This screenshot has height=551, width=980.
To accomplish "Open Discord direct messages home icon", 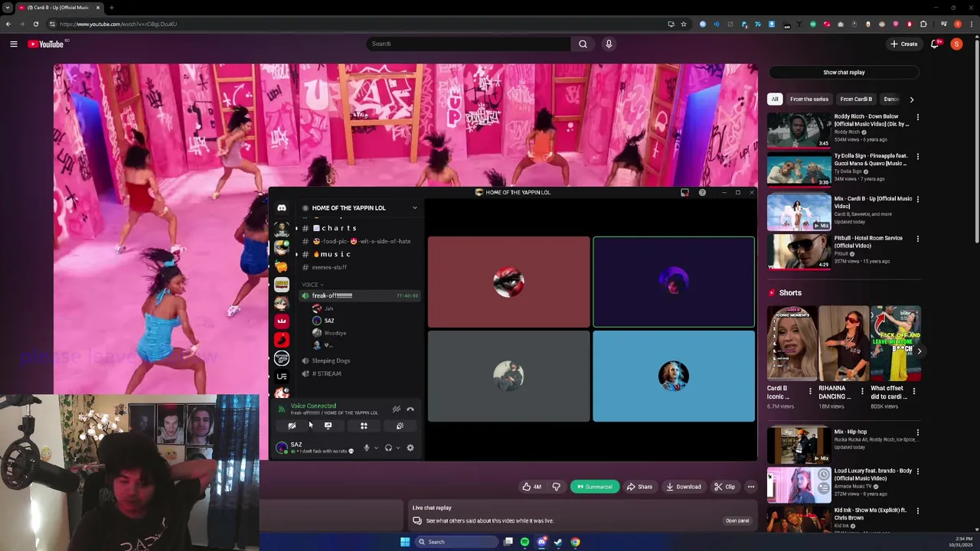I will click(x=282, y=208).
